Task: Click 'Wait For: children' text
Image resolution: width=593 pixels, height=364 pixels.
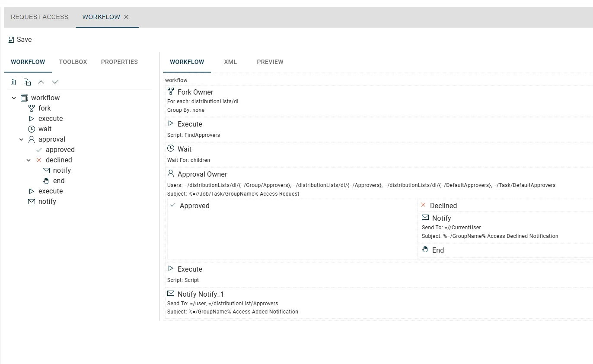Action: [x=188, y=160]
